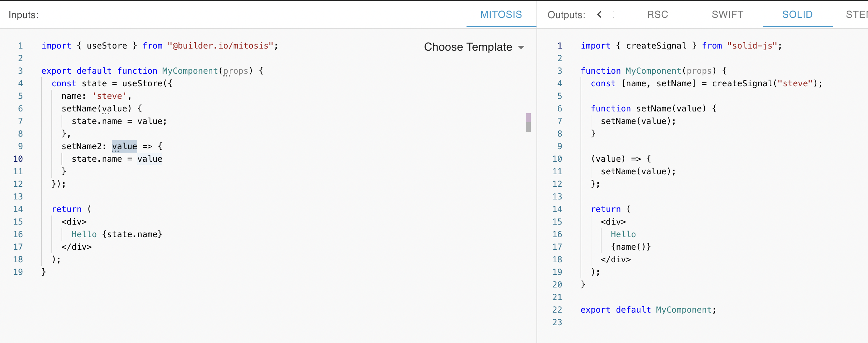Click the Choose Template dropdown arrow

click(521, 47)
